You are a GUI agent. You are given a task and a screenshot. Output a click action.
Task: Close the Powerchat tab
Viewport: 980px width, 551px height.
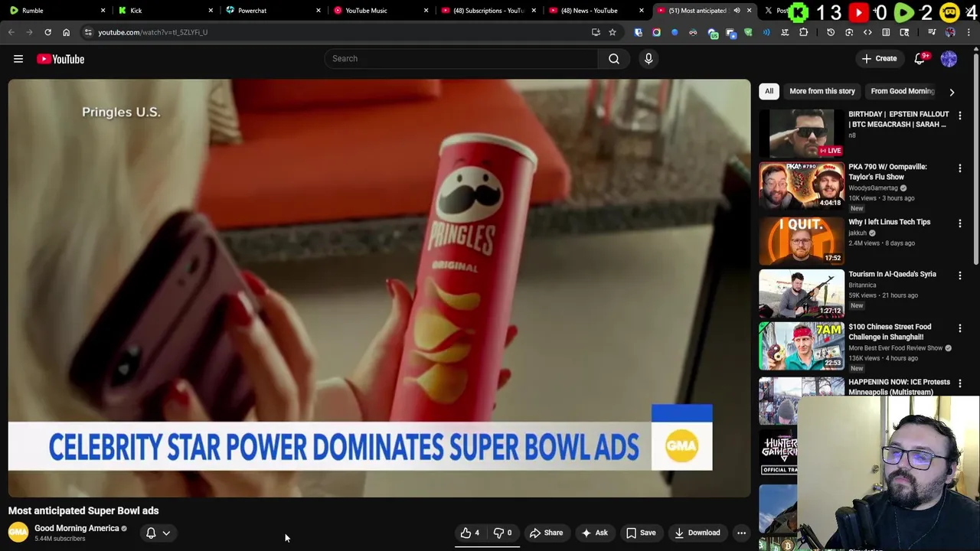(x=318, y=11)
